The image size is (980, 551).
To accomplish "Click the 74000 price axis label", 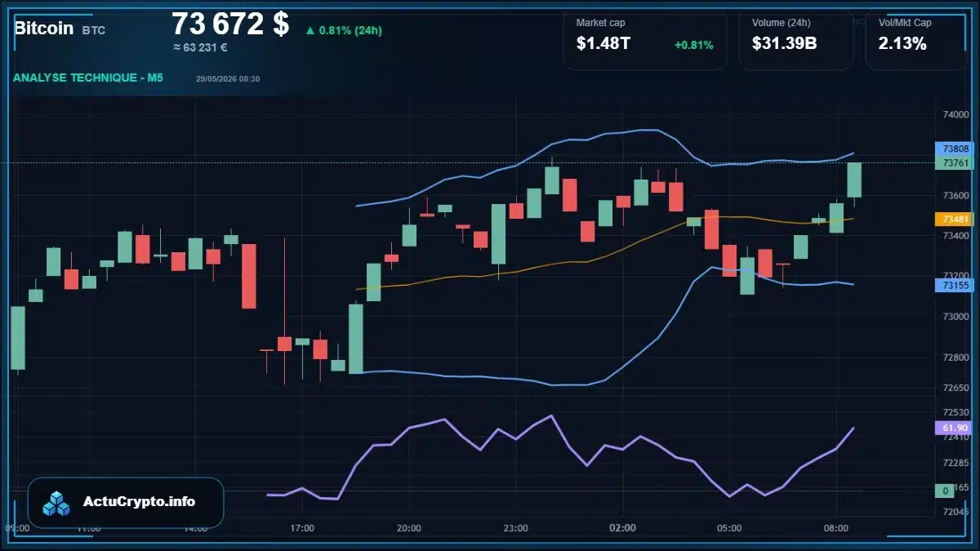I will (955, 115).
